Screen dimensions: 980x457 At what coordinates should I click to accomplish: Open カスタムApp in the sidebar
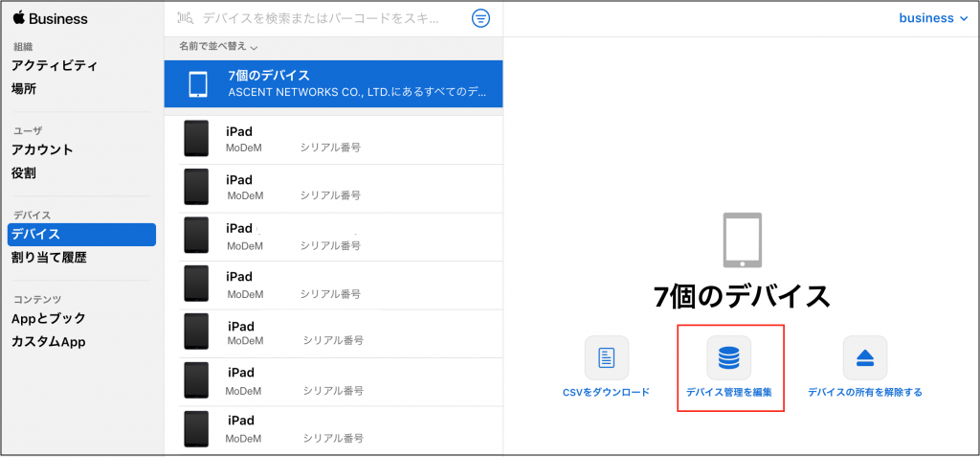(x=48, y=342)
